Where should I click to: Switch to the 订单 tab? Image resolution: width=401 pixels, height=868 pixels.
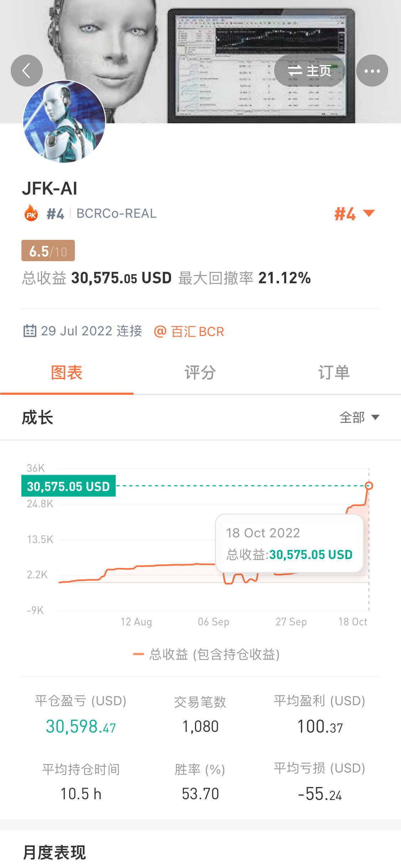point(334,373)
